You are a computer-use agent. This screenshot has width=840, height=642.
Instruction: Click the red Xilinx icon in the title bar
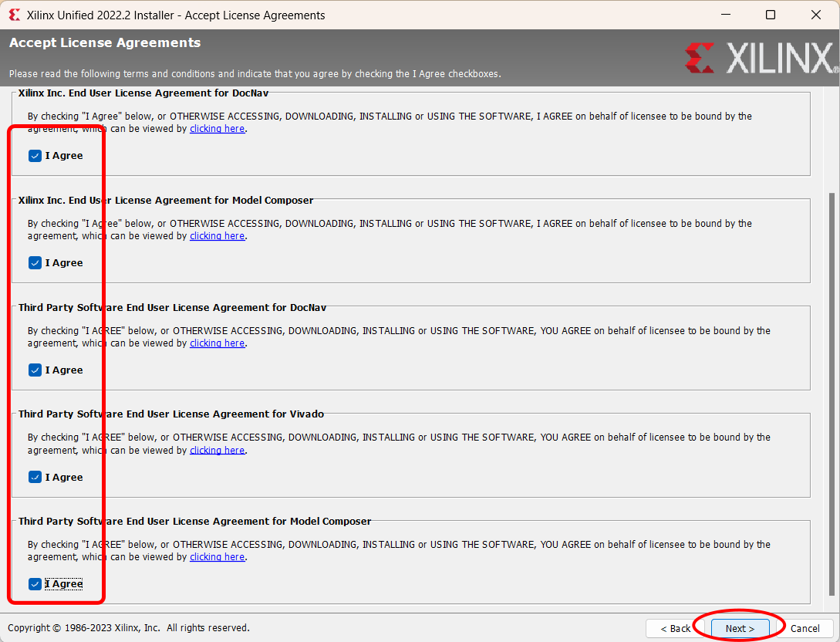[13, 14]
